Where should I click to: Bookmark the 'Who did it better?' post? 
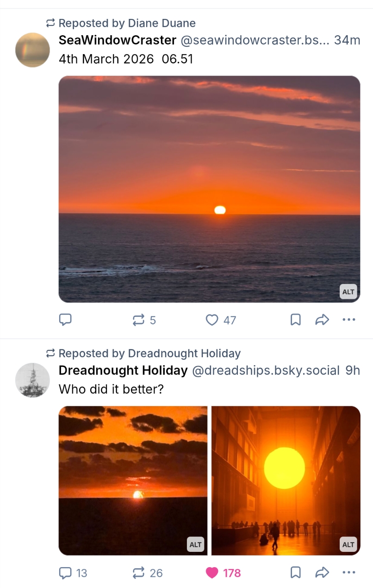click(295, 573)
